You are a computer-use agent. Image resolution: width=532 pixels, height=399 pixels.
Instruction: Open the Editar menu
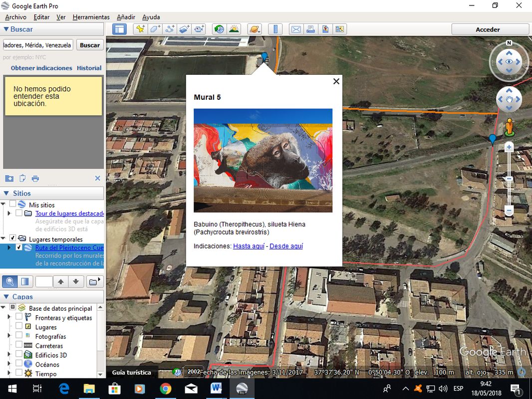click(41, 17)
